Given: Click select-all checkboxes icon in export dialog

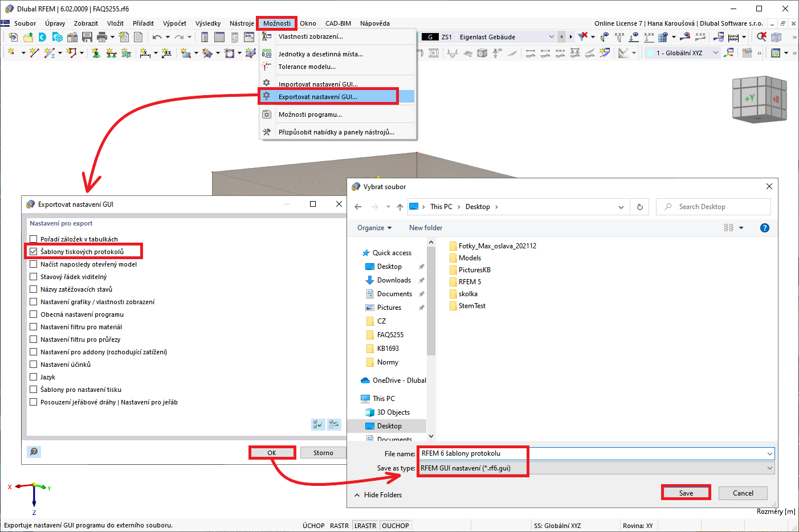Looking at the screenshot, I should tap(318, 424).
